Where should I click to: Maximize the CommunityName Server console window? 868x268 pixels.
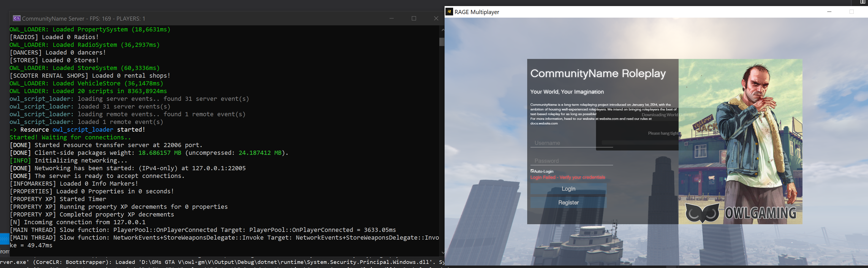click(414, 18)
